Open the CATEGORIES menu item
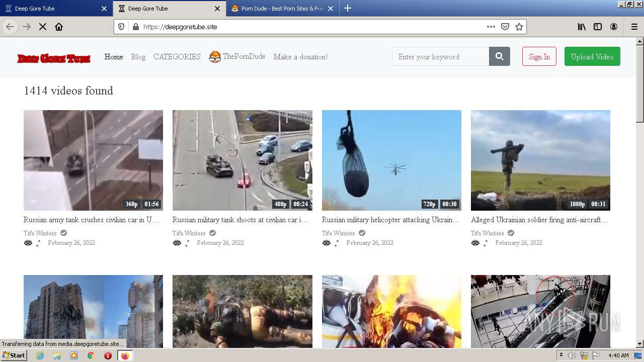Screen dimensions: 644x362 177,57
